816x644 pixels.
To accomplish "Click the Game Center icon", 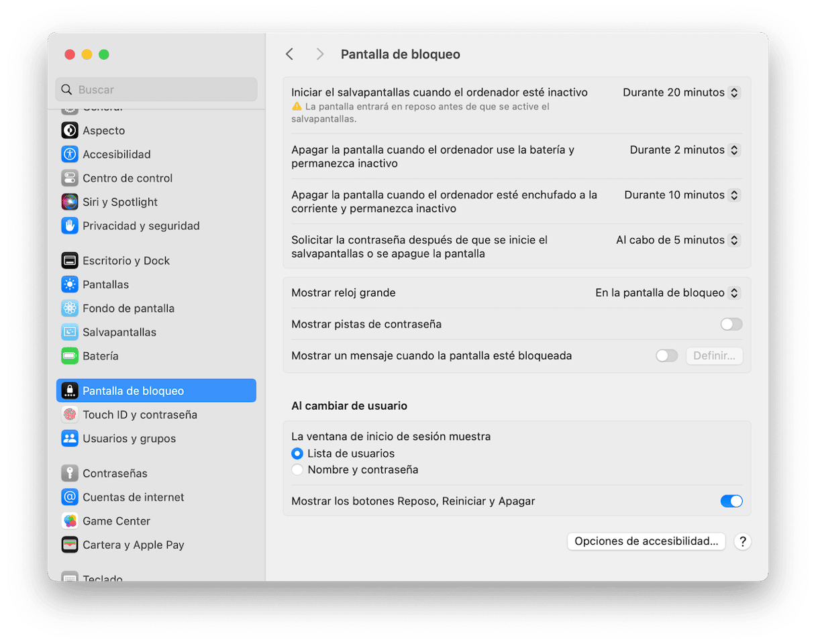I will coord(70,521).
